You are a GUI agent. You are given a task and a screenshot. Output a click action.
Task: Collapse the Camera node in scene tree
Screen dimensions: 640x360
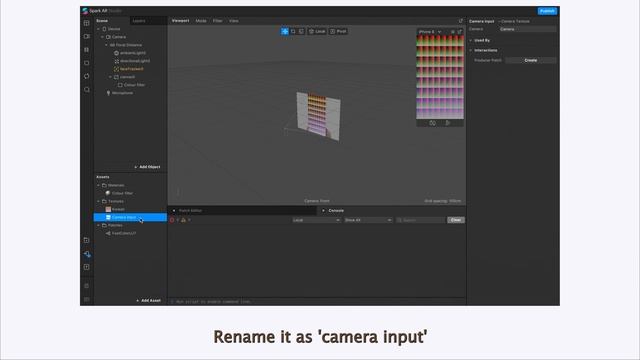coord(102,37)
